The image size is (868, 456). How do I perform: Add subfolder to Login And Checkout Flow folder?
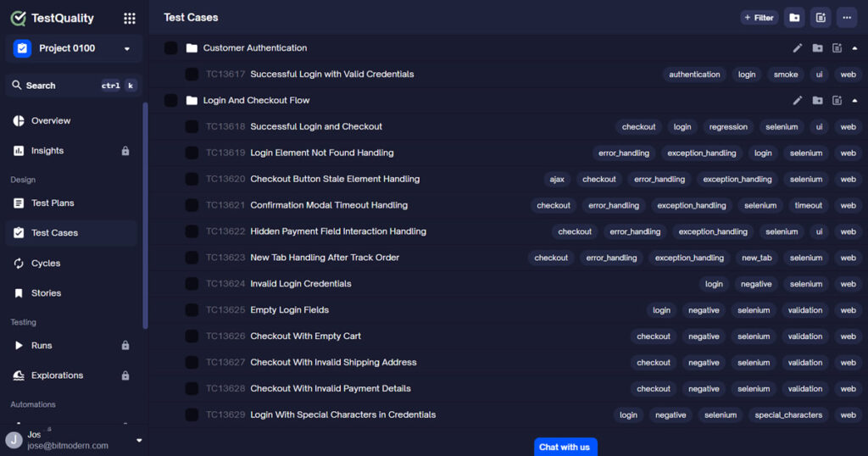pos(817,101)
